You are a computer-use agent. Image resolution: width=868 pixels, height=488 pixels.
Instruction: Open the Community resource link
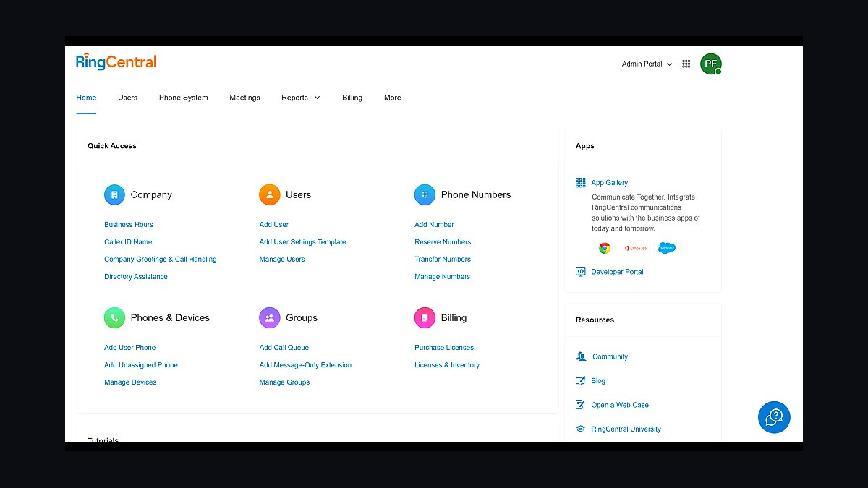[610, 356]
